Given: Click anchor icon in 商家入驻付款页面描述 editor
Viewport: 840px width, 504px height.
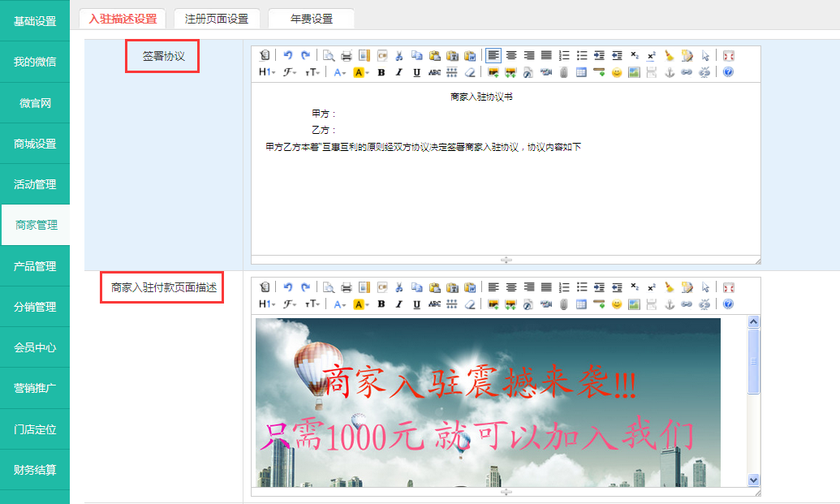Looking at the screenshot, I should pyautogui.click(x=670, y=304).
